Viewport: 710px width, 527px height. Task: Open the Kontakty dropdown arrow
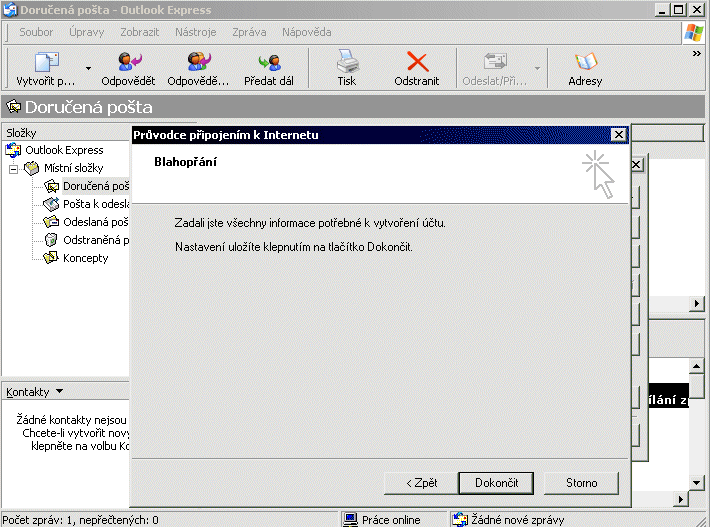pos(59,391)
